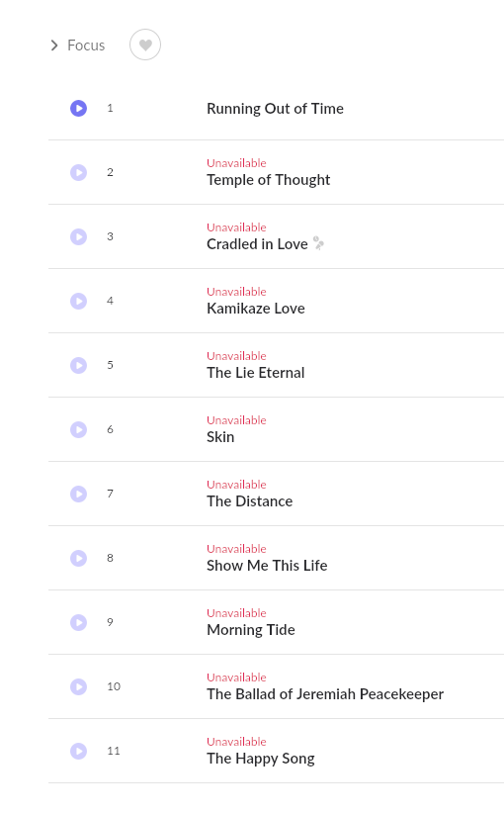Play track 1 Running Out of Time

[x=79, y=109]
